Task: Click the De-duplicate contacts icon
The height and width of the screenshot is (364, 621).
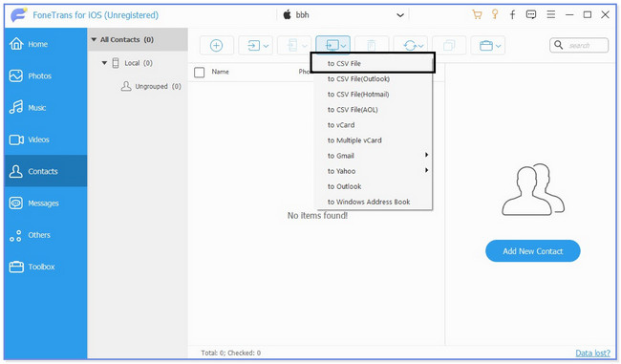Action: [x=449, y=46]
